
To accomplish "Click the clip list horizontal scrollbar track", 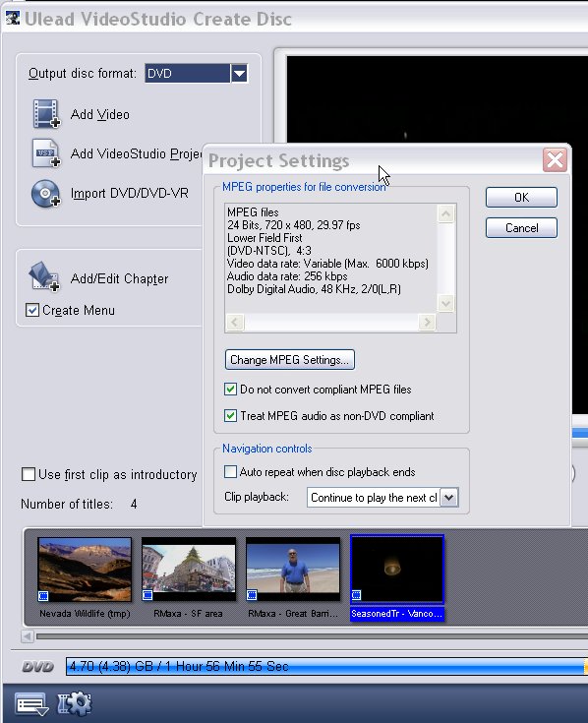I will pos(312,636).
